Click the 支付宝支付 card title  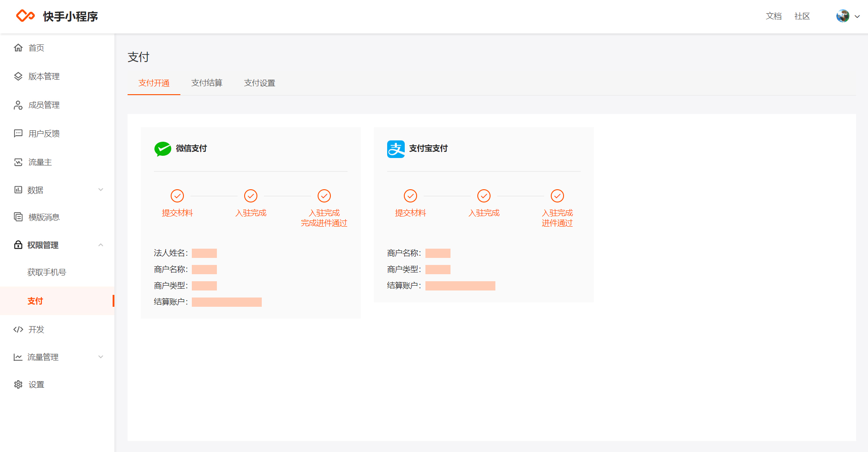point(428,148)
